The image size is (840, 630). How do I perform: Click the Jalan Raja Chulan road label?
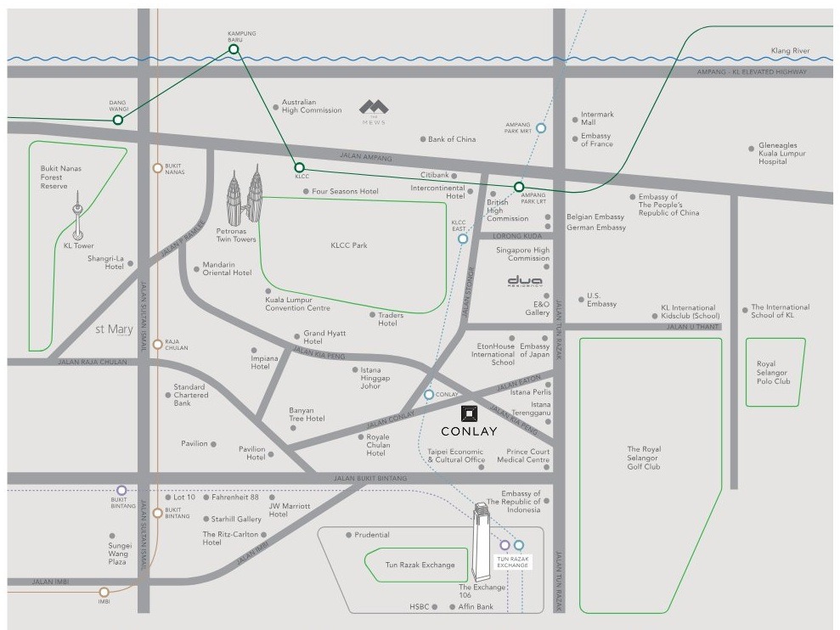[92, 363]
